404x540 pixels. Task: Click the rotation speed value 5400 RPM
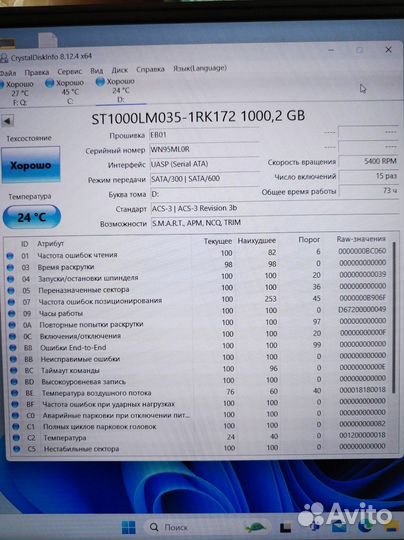[x=368, y=161]
